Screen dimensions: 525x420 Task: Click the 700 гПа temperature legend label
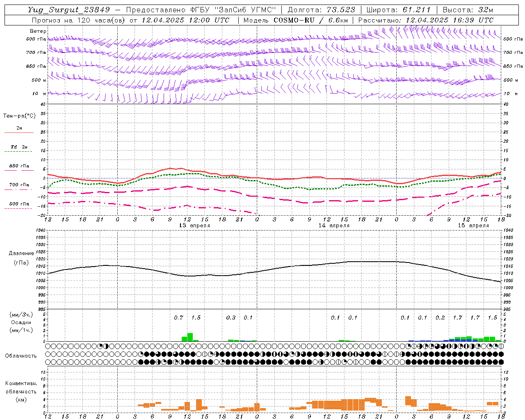click(19, 185)
